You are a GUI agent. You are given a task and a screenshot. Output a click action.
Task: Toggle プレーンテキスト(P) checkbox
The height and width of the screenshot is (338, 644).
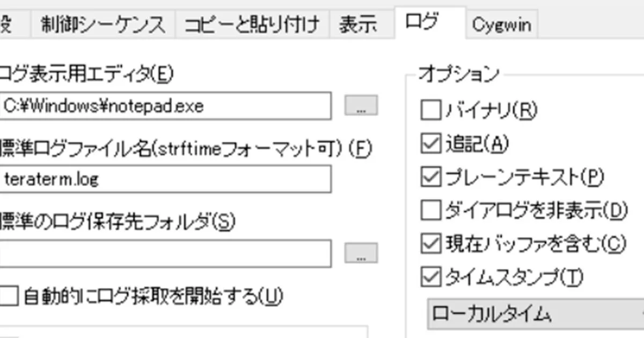point(430,177)
